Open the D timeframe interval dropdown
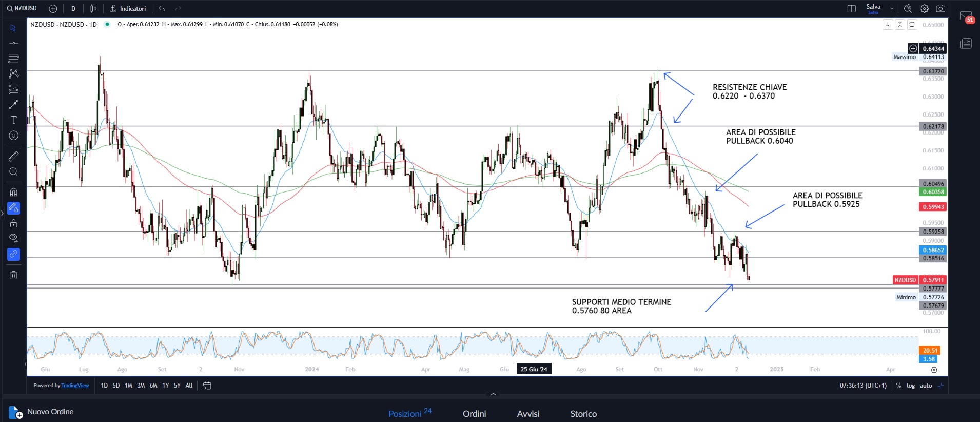Screen dimensions: 980x422 coord(73,9)
